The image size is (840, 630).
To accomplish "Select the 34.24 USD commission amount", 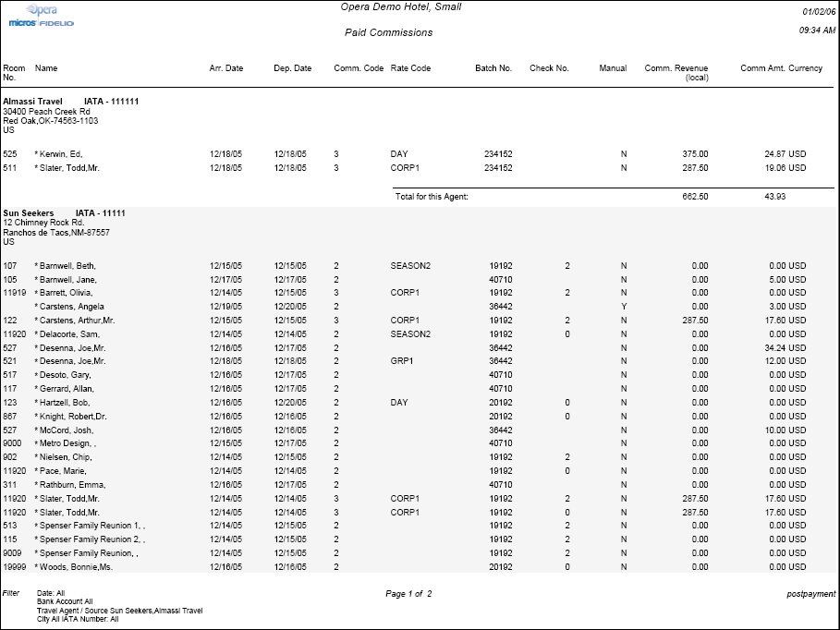I will pos(785,347).
